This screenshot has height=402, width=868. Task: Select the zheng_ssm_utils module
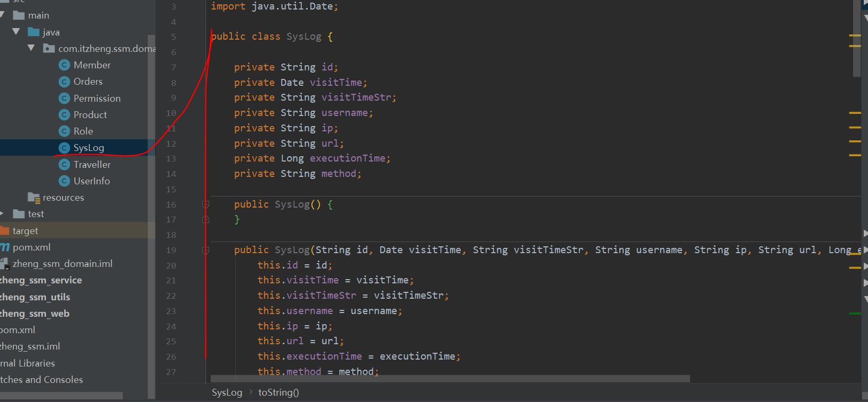click(35, 297)
